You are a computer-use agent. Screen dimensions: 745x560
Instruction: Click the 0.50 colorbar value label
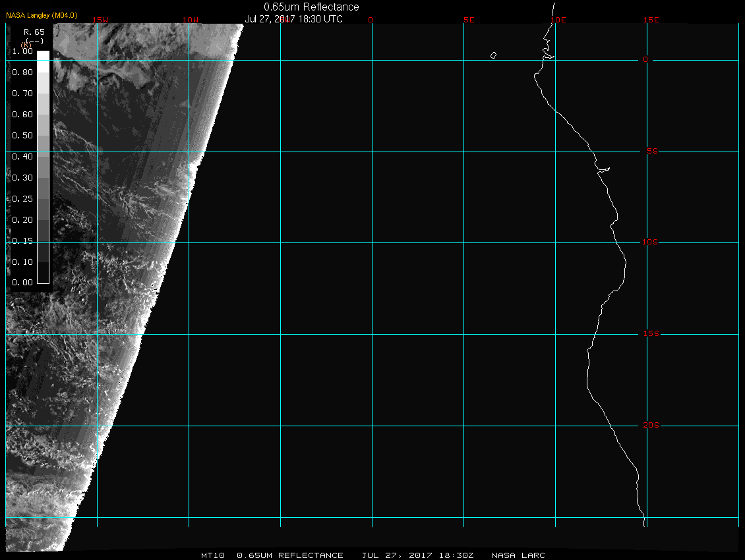click(x=22, y=135)
